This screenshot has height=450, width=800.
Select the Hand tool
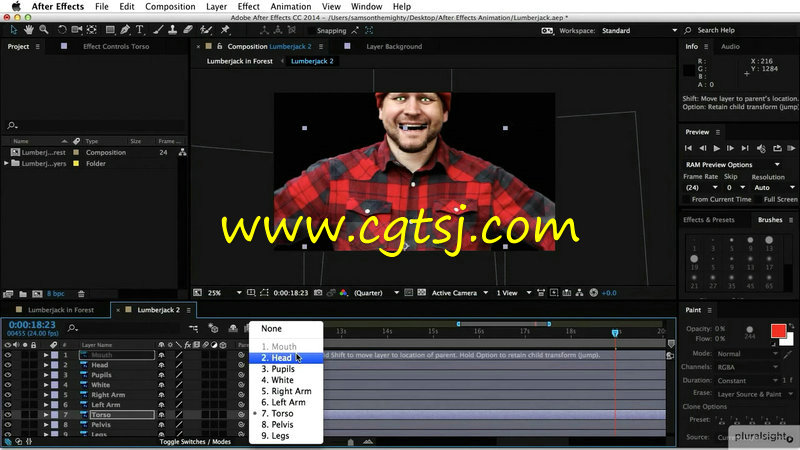29,30
